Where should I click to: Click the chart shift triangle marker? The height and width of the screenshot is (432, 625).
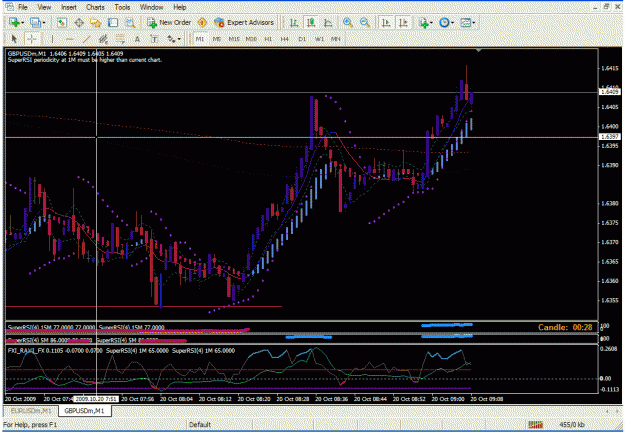[479, 51]
